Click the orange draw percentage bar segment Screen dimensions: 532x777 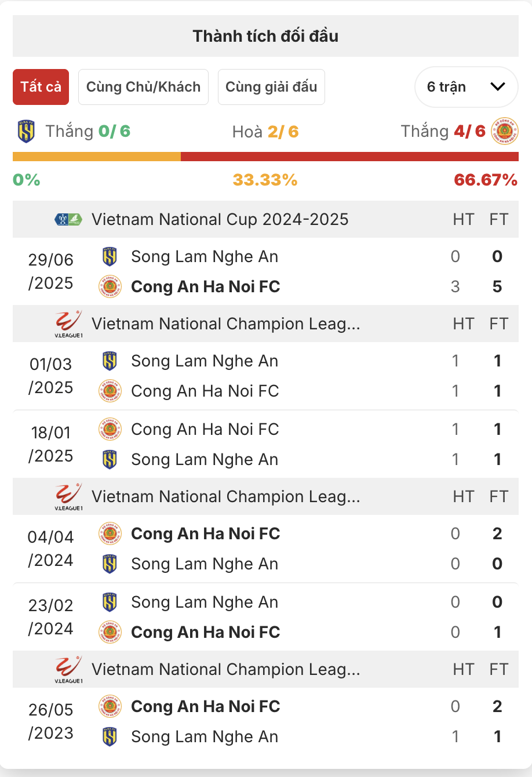click(97, 157)
